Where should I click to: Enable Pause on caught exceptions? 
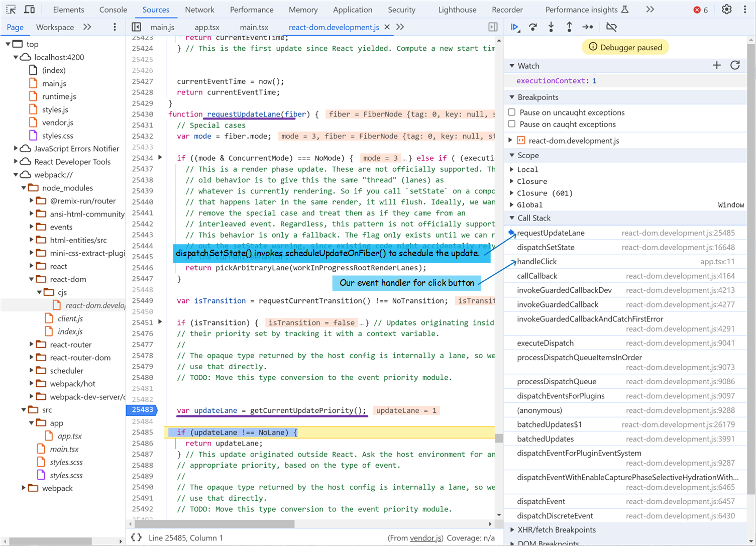512,124
